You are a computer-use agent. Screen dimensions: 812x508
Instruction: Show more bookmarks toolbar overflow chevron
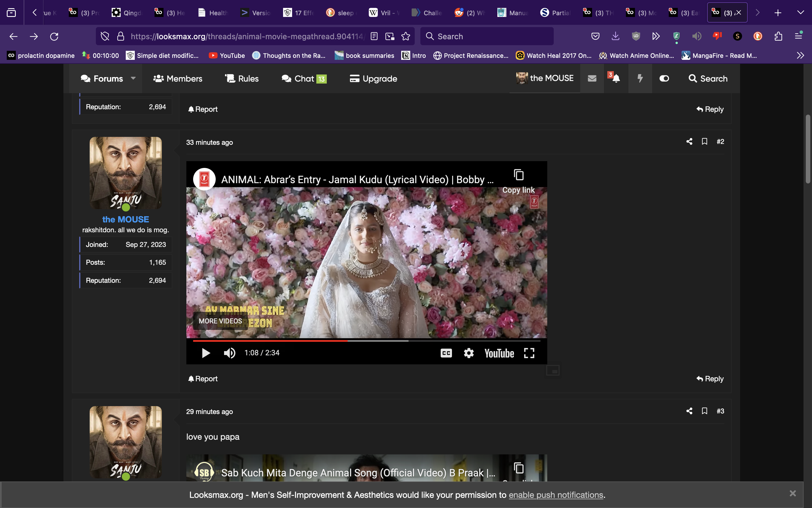pyautogui.click(x=801, y=55)
